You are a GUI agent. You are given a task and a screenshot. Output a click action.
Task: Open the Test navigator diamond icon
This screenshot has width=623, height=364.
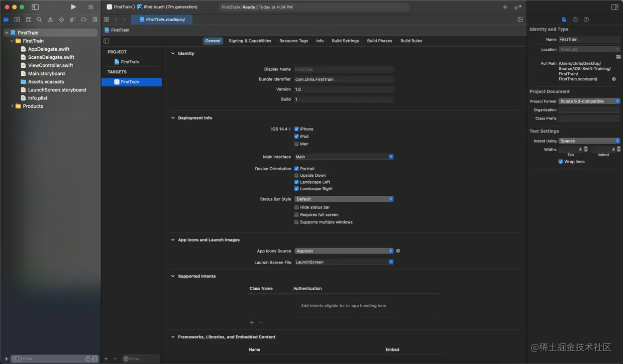point(61,20)
